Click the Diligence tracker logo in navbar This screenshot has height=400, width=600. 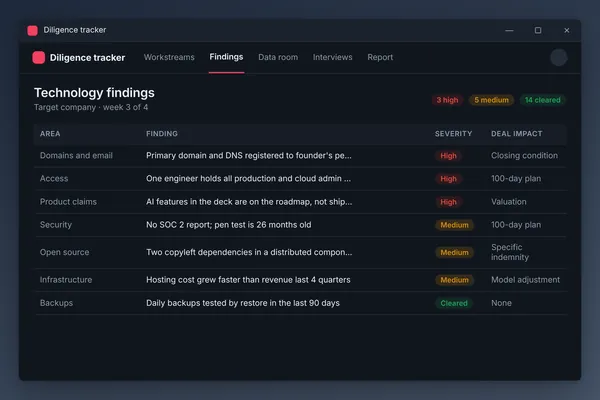coord(39,57)
